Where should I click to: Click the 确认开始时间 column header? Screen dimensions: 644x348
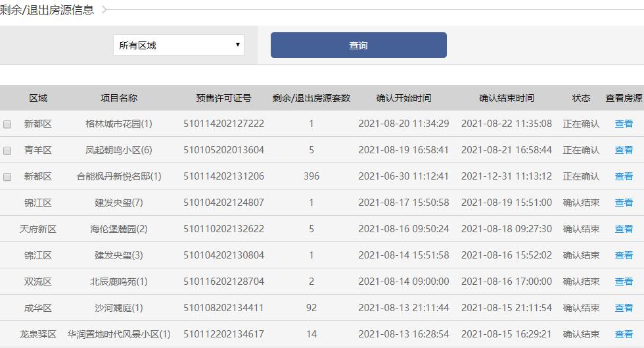(403, 98)
